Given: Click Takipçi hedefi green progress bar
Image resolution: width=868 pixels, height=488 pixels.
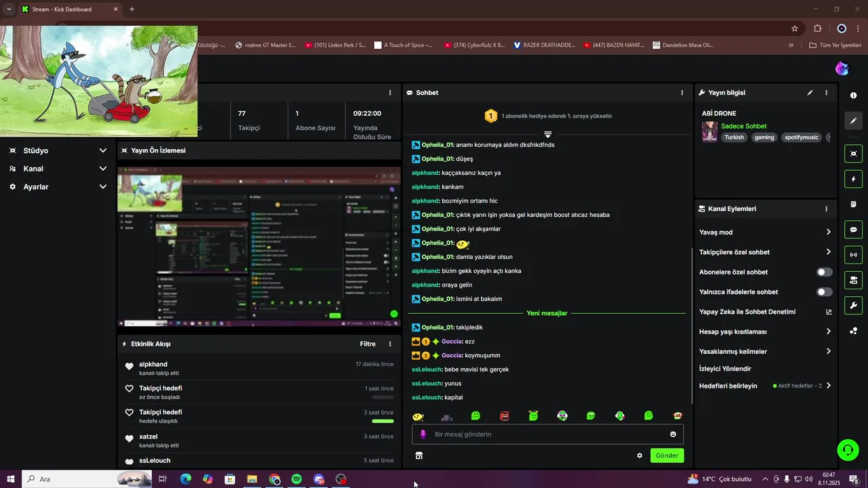Looking at the screenshot, I should click(382, 421).
